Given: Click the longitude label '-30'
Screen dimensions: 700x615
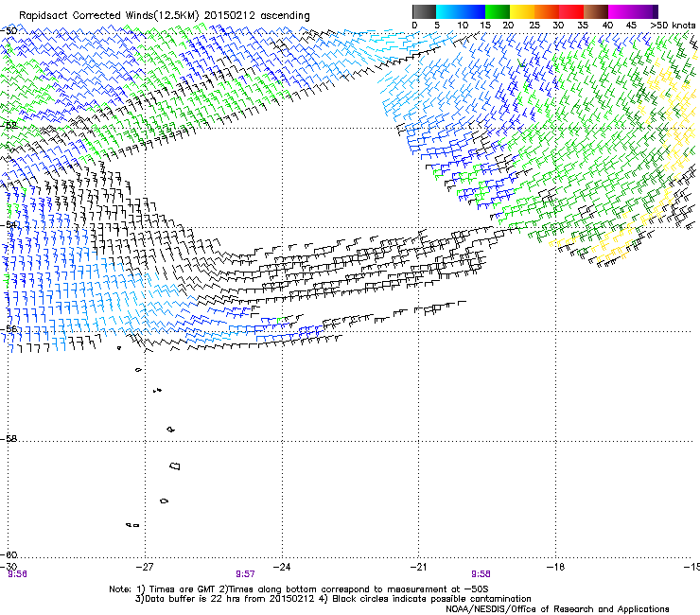Looking at the screenshot, I should click(x=9, y=567).
